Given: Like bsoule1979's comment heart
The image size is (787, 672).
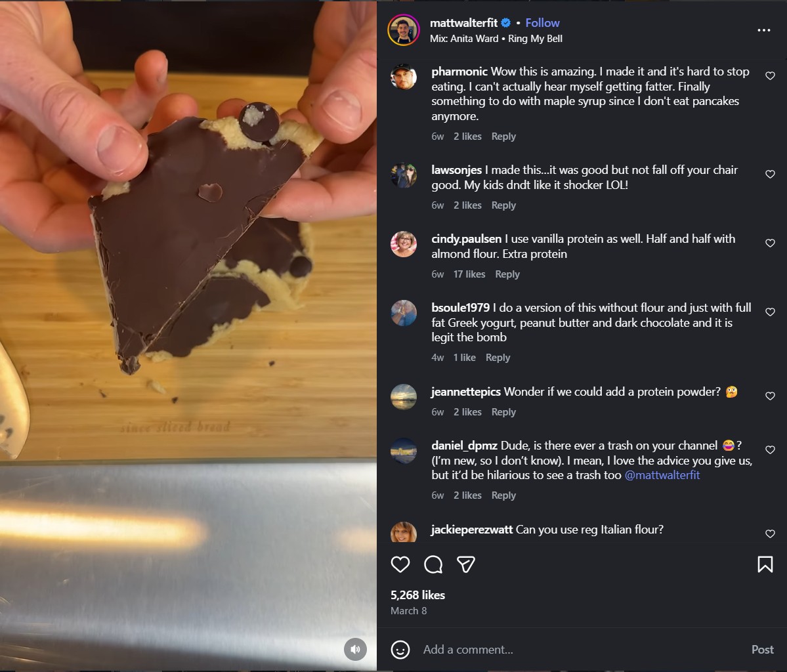Looking at the screenshot, I should [x=770, y=312].
